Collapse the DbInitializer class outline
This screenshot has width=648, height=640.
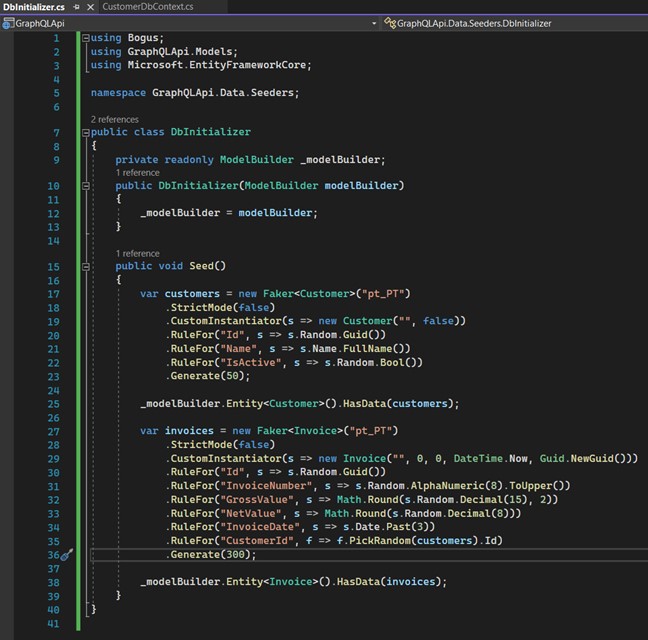(85, 132)
